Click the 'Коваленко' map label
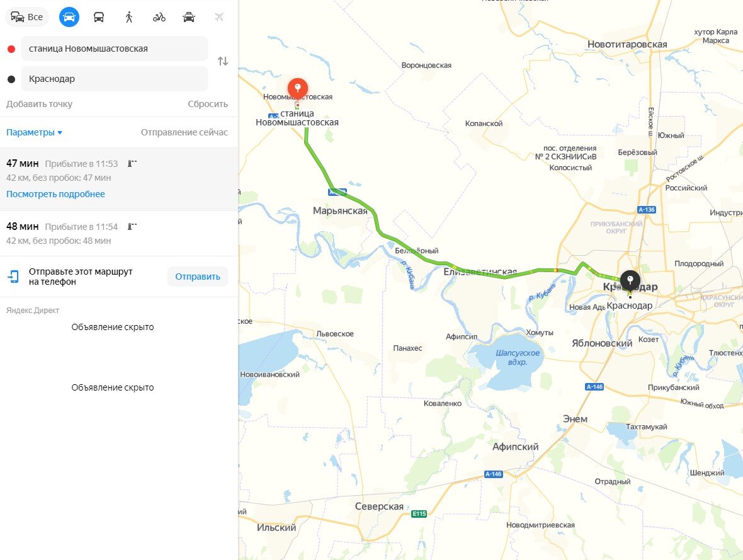The width and height of the screenshot is (743, 560). [442, 404]
